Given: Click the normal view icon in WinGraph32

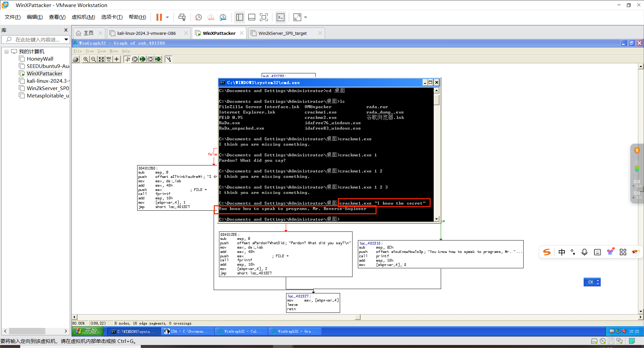Looking at the screenshot, I should (x=127, y=59).
